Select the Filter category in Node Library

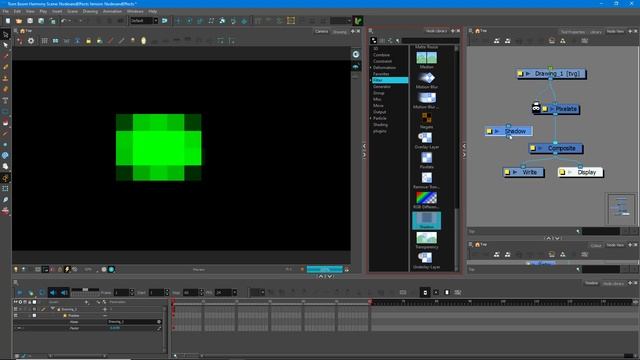click(389, 80)
